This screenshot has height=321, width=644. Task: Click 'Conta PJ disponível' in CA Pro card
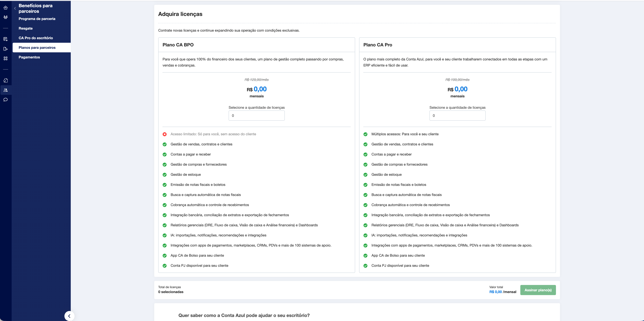(x=400, y=266)
